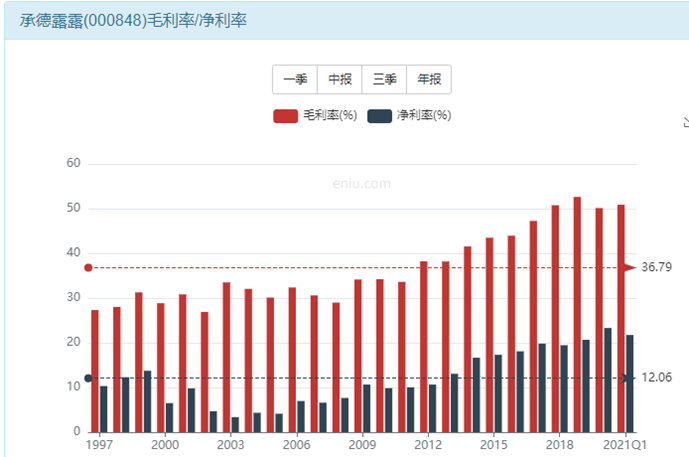689x457 pixels.
Task: Click the dark arrow marker at 12.06
Action: click(627, 378)
